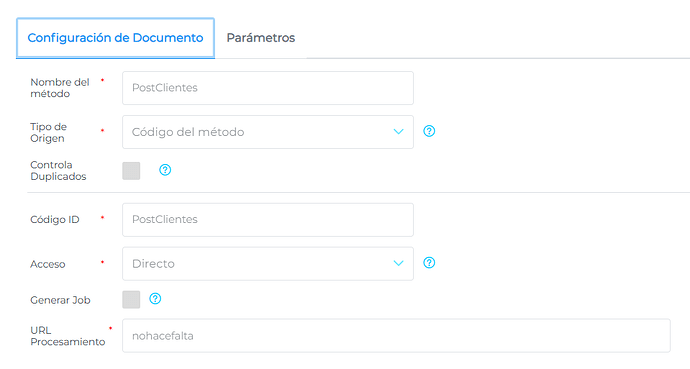Open the Acceso dropdown showing Directo
The image size is (690, 369).
(268, 263)
